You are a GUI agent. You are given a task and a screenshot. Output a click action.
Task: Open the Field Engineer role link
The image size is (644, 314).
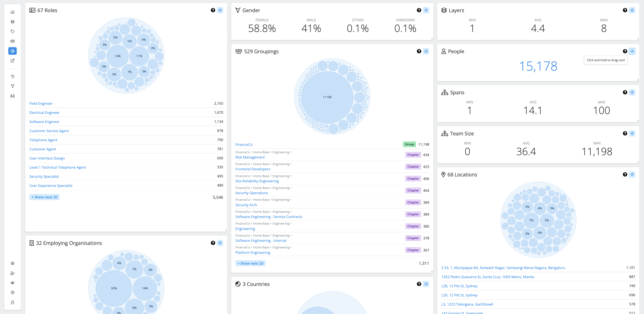(x=41, y=103)
